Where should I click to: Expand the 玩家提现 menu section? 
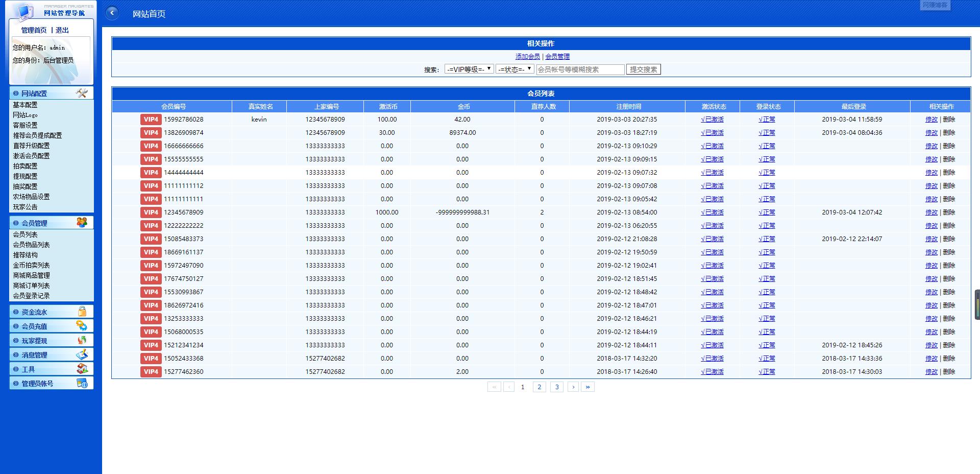pyautogui.click(x=52, y=340)
